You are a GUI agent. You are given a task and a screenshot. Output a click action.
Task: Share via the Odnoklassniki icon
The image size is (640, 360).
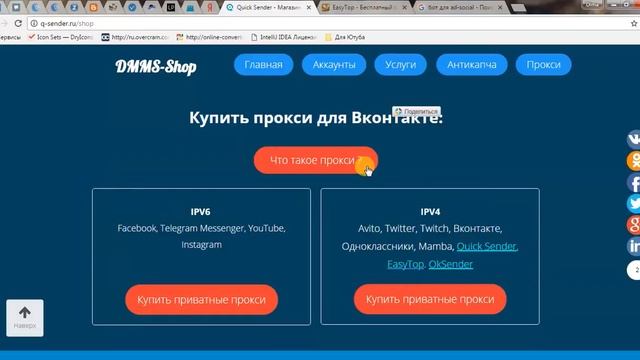(633, 160)
